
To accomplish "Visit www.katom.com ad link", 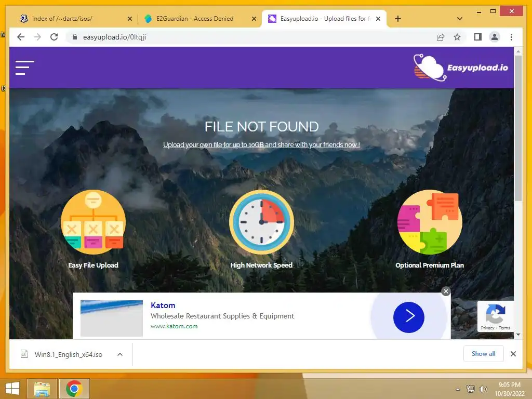I will (x=174, y=326).
